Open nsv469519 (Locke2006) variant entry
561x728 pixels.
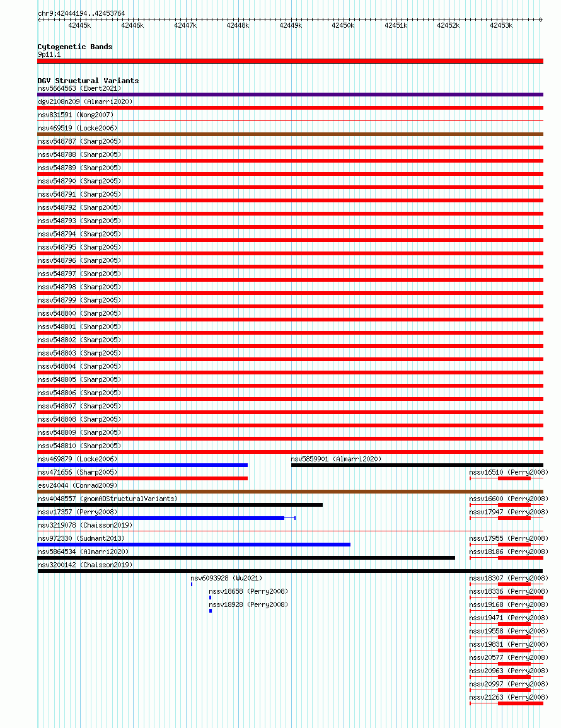pyautogui.click(x=78, y=128)
